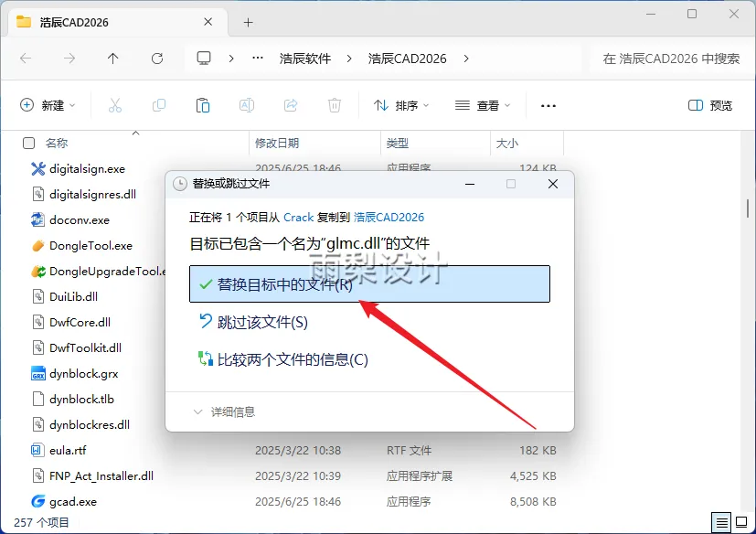The width and height of the screenshot is (756, 534).
Task: Expand the chevron after the monitor icon
Action: pyautogui.click(x=231, y=59)
